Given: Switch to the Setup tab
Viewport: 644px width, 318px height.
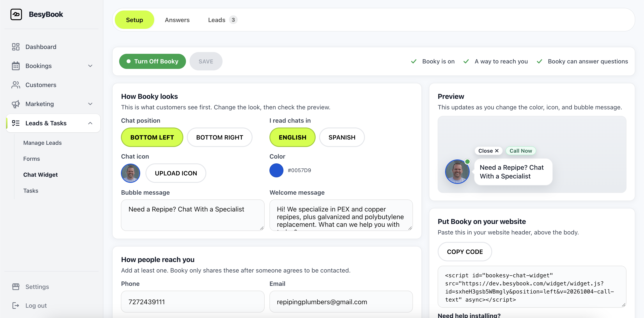Looking at the screenshot, I should click(x=134, y=20).
